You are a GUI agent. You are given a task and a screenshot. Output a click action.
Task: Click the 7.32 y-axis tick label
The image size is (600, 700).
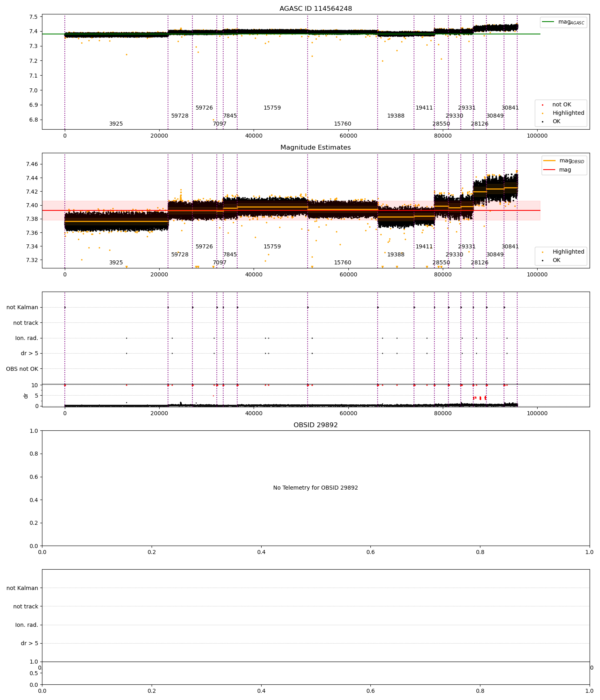tap(32, 260)
